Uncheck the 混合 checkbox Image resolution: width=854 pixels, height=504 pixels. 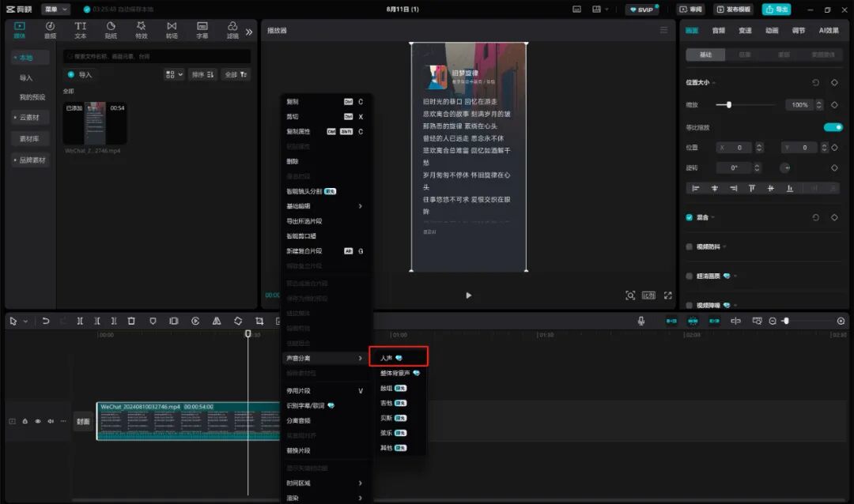[x=689, y=217]
